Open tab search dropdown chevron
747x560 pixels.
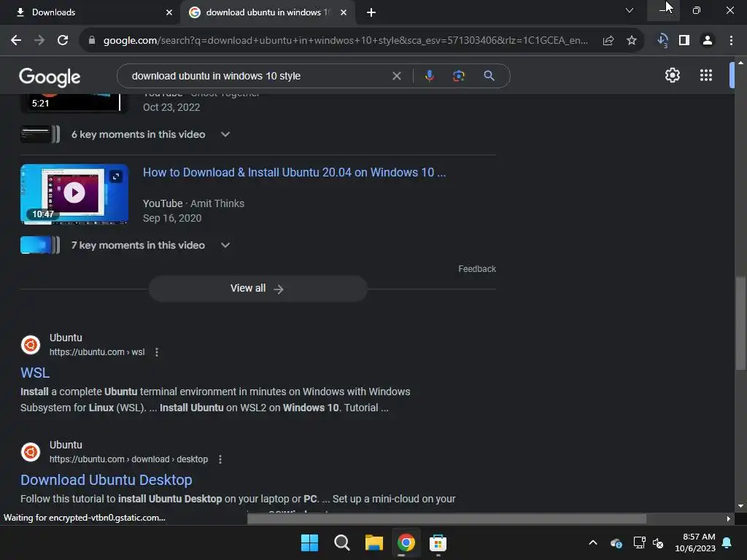pyautogui.click(x=630, y=10)
